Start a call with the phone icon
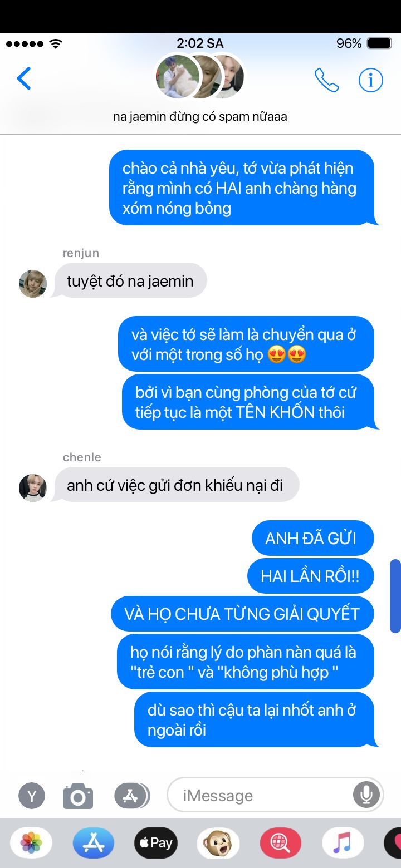 click(327, 80)
